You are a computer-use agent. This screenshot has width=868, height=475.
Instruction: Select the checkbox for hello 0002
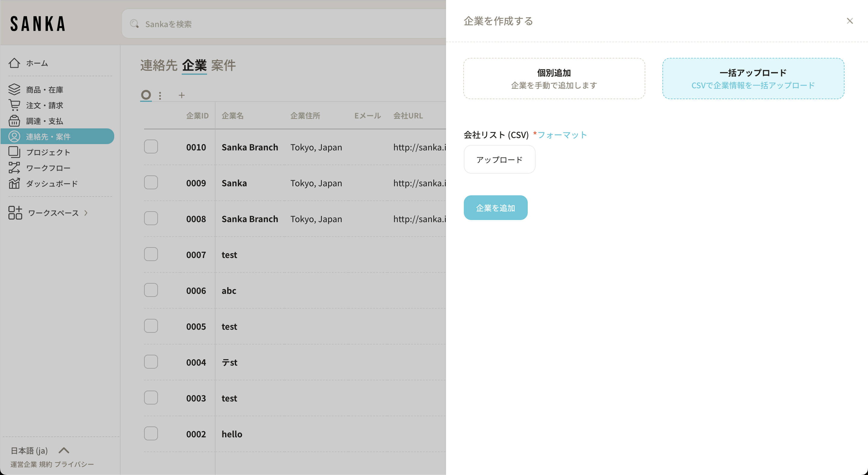point(151,434)
